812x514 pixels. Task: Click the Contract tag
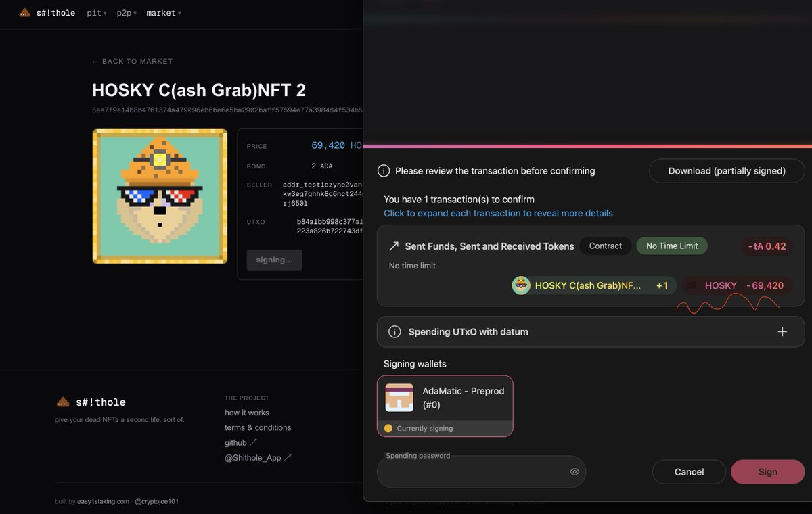coord(606,246)
